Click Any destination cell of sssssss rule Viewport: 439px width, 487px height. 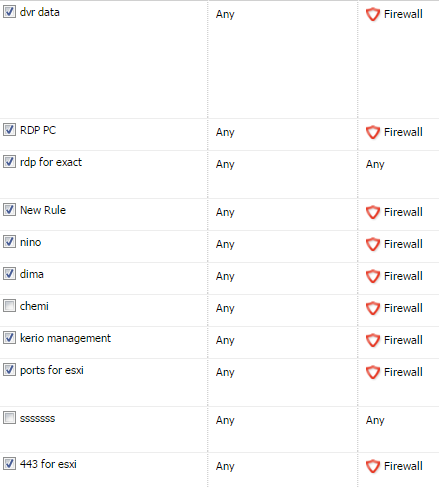tap(375, 420)
